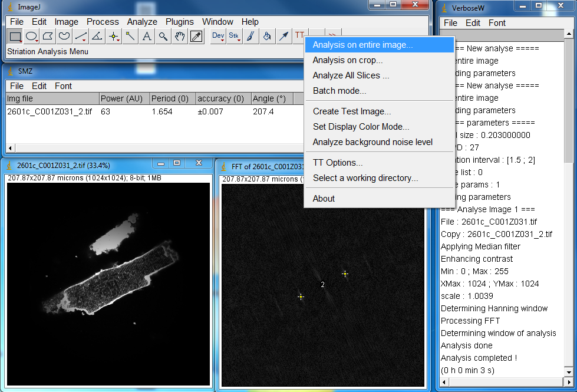Select the Rectangle selection tool
The image size is (577, 392).
15,36
